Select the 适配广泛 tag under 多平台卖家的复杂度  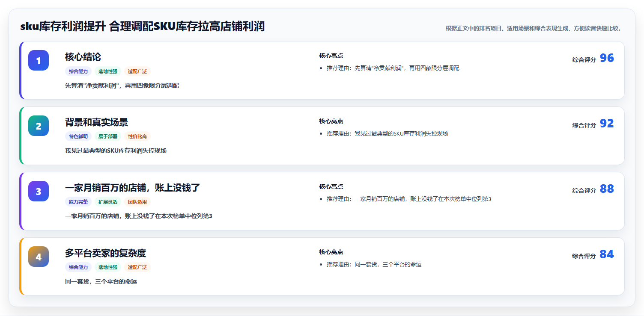pyautogui.click(x=137, y=267)
